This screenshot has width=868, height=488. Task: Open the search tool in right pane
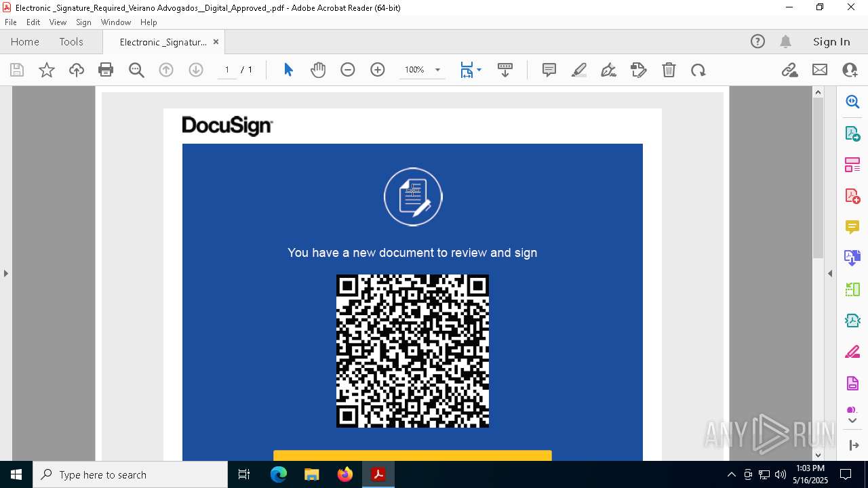click(852, 102)
